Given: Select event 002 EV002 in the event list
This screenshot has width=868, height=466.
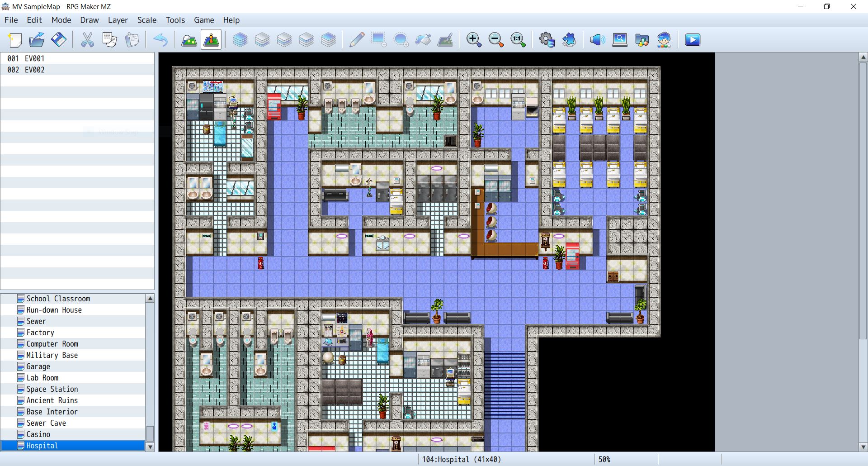Looking at the screenshot, I should click(x=77, y=70).
